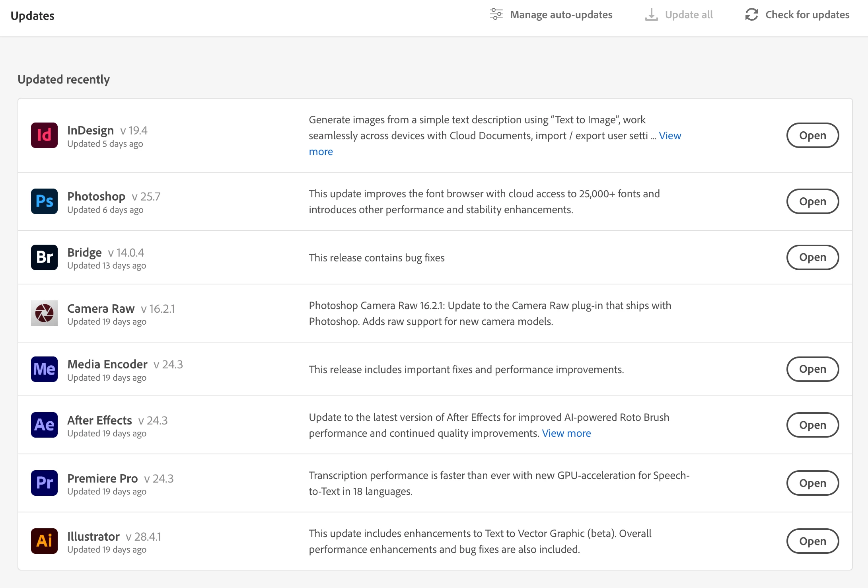Screen dimensions: 868x588
Task: Click the Media Encoder app icon
Action: coord(44,369)
